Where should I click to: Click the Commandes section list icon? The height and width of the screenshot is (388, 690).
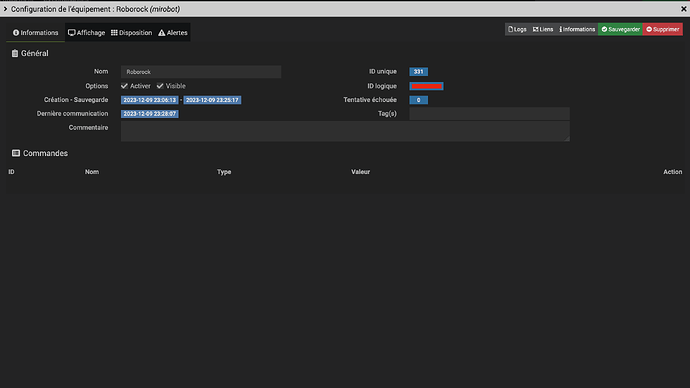point(16,153)
